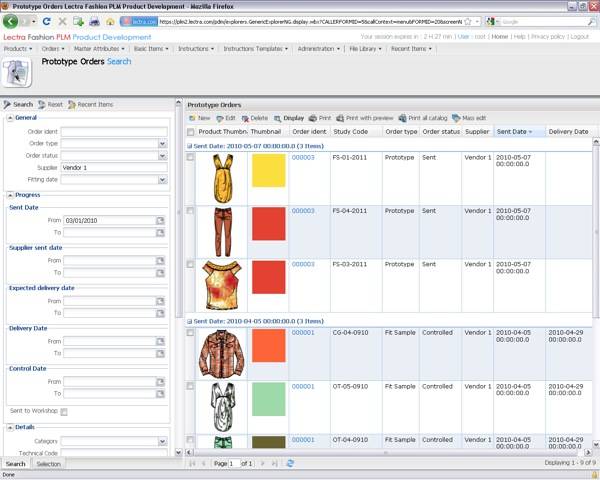Viewport: 600px width, 480px height.
Task: Click the orange swatch for CG-04-0910
Action: click(x=269, y=346)
